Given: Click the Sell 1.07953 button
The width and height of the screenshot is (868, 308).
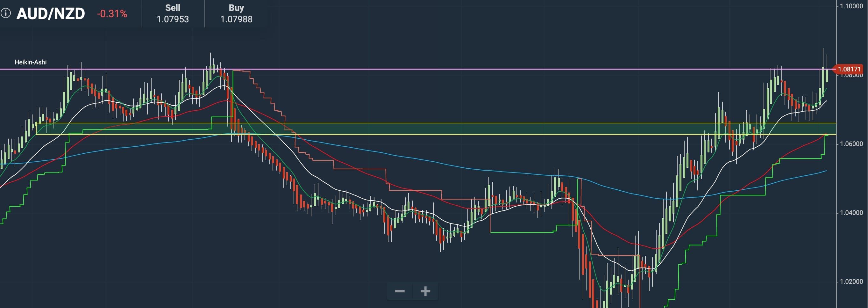Looking at the screenshot, I should tap(173, 13).
